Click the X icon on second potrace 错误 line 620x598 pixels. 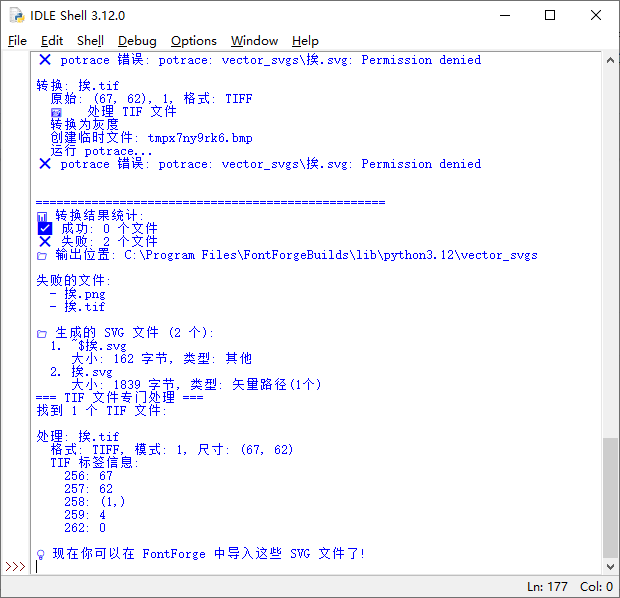click(x=45, y=163)
